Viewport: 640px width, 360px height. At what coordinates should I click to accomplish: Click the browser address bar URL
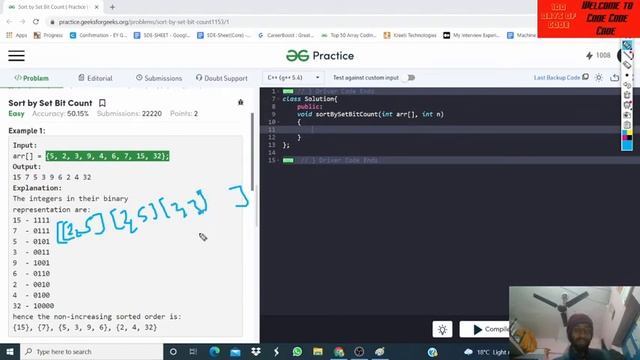point(144,22)
